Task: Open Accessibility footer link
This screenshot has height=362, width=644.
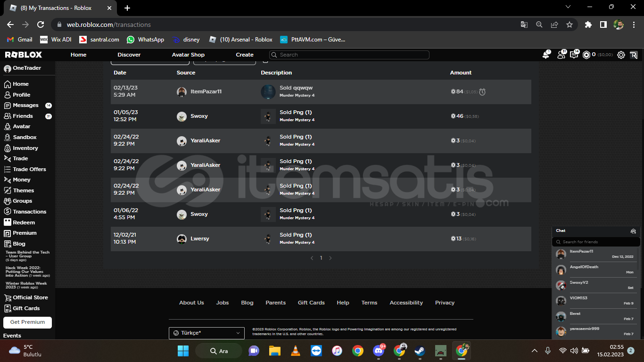Action: tap(406, 303)
